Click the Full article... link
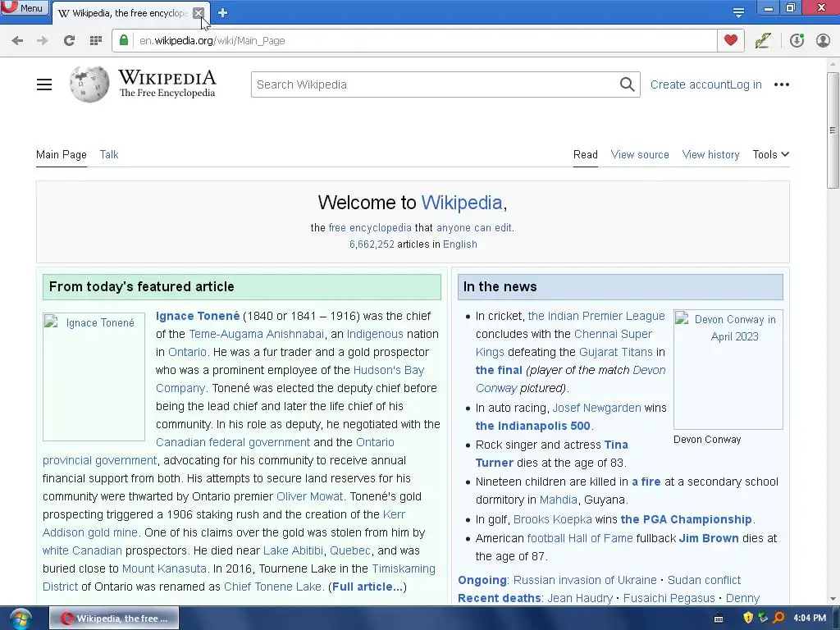Image resolution: width=840 pixels, height=630 pixels. pyautogui.click(x=367, y=587)
